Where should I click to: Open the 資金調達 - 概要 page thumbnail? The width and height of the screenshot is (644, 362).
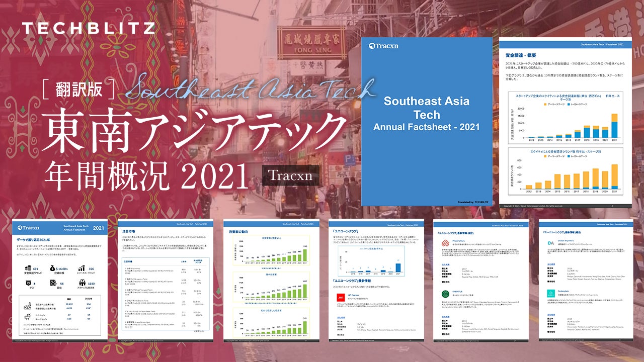[566, 122]
